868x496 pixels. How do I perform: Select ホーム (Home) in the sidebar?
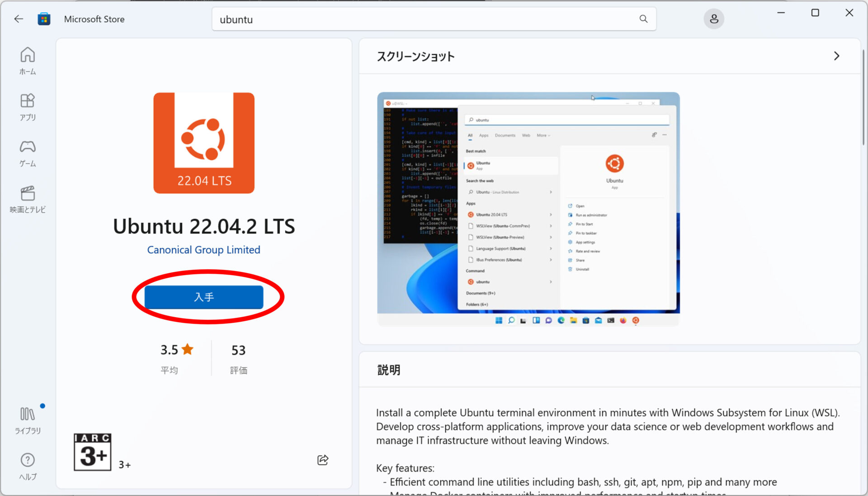pos(28,61)
